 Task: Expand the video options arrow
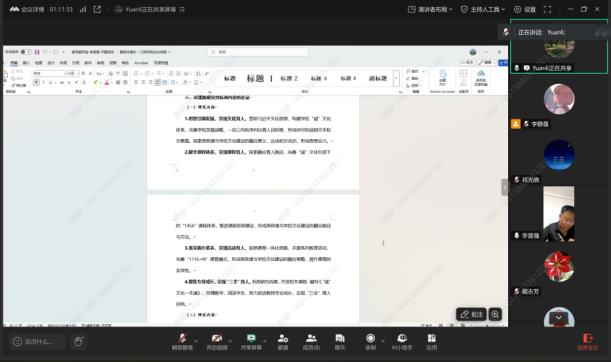pyautogui.click(x=230, y=341)
